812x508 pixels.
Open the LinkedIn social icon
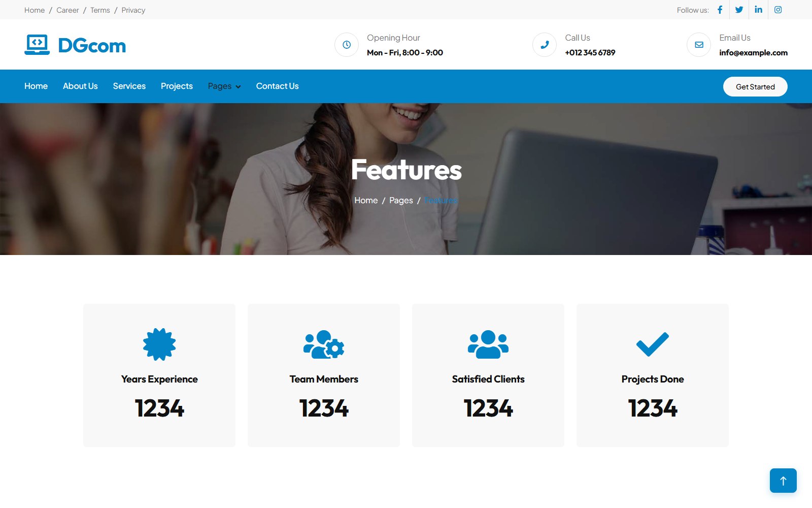click(758, 10)
